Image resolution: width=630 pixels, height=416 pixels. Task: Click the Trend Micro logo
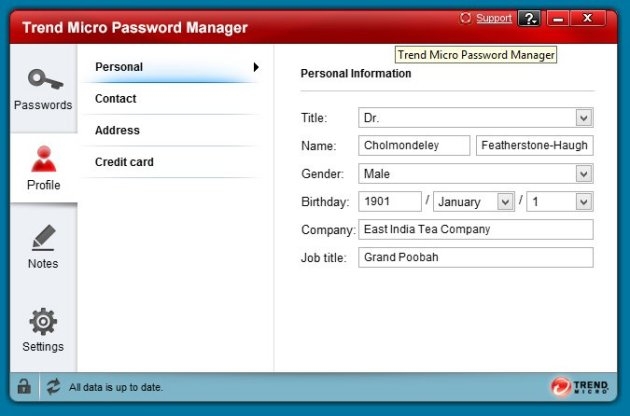[x=579, y=387]
